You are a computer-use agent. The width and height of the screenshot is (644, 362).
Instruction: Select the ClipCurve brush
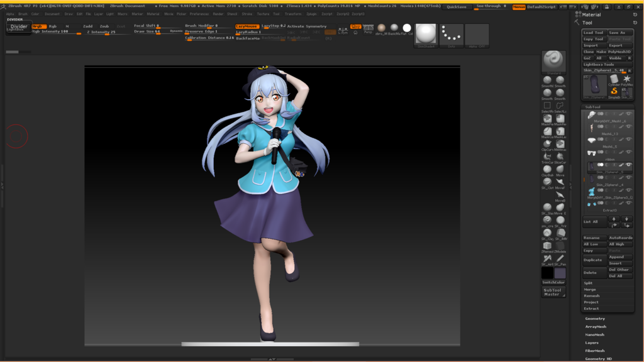pyautogui.click(x=547, y=144)
